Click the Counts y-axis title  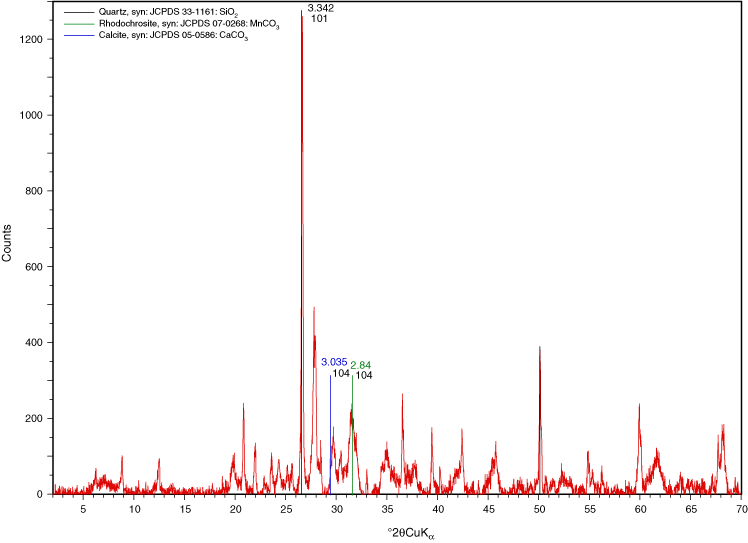click(8, 244)
